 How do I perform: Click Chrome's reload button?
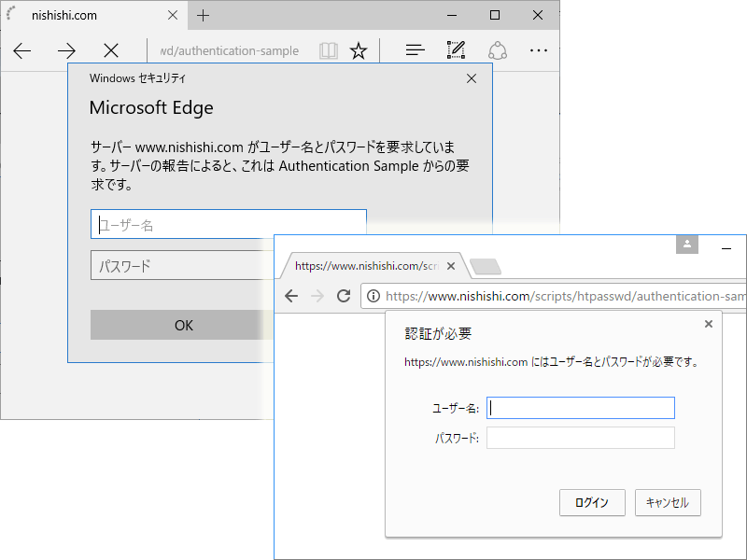point(344,296)
